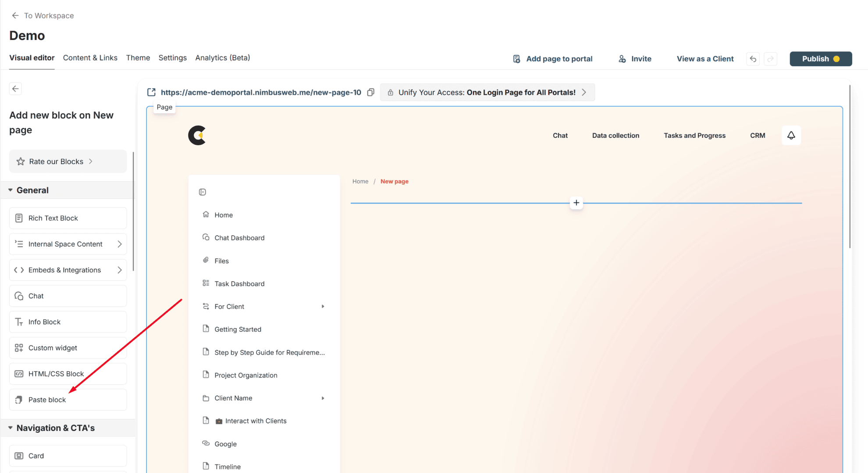The image size is (868, 473).
Task: Open external link icon beside URL
Action: coord(151,92)
